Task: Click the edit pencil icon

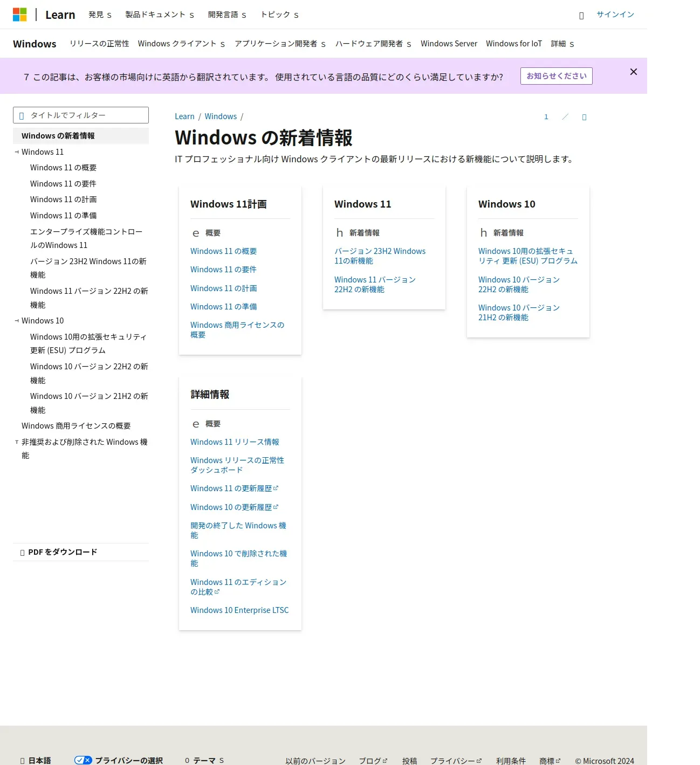Action: 565,116
